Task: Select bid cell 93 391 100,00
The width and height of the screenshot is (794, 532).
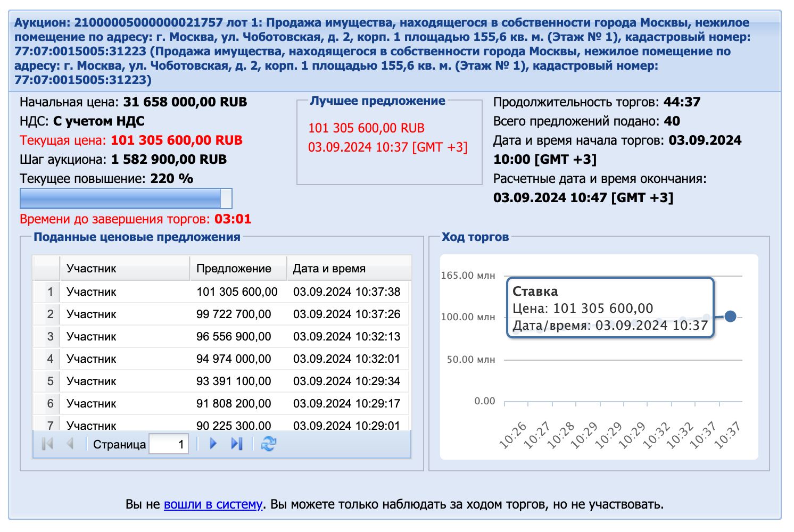Action: (234, 381)
